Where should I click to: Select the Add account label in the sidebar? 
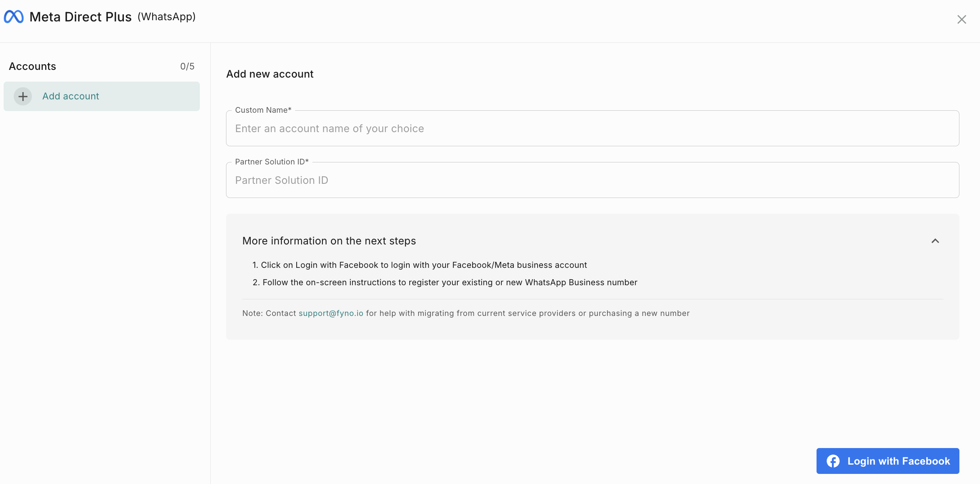pos(71,96)
